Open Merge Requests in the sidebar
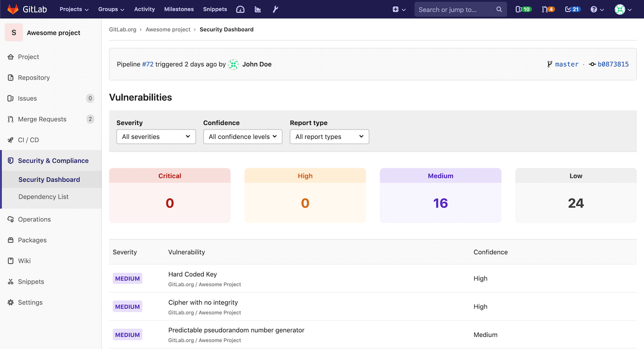Screen dimensions: 644x349 [42, 119]
